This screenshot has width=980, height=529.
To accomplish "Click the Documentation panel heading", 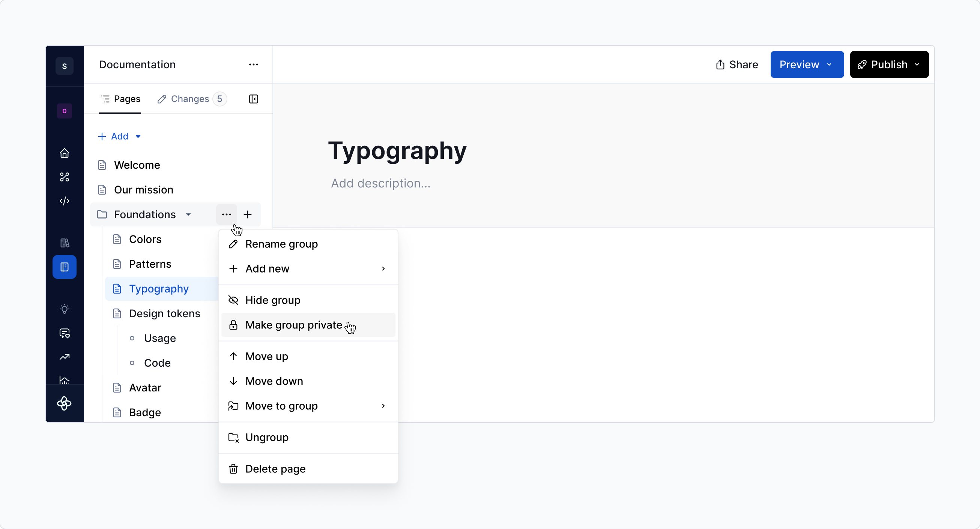I will coord(137,64).
